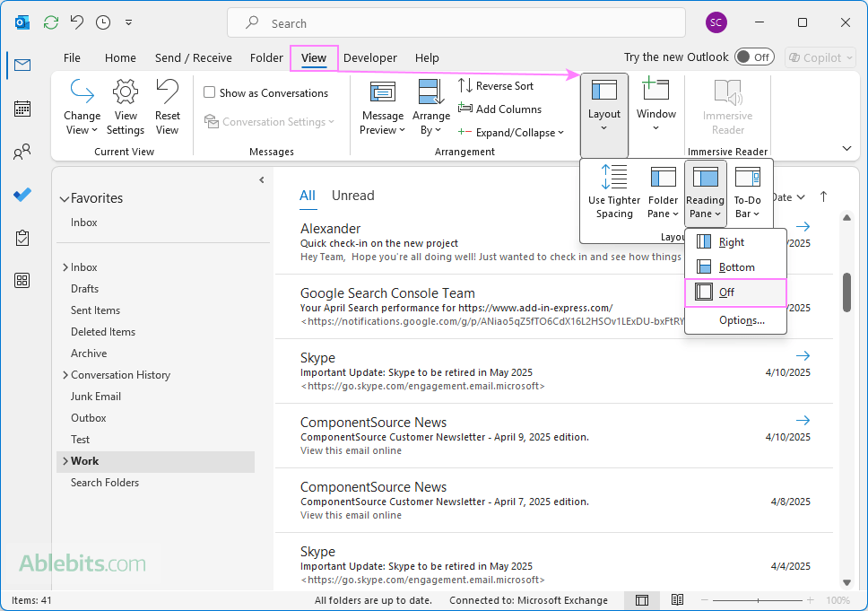Open the Calendar module icon

(x=22, y=109)
